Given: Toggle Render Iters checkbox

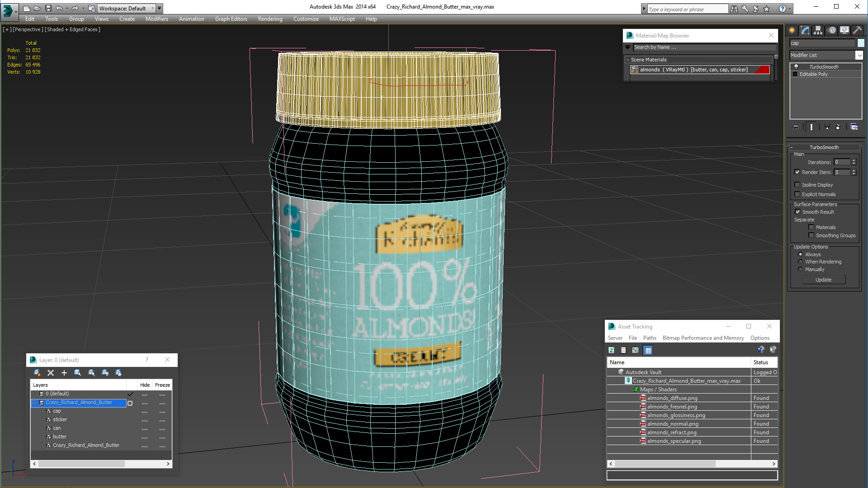Looking at the screenshot, I should click(x=797, y=172).
